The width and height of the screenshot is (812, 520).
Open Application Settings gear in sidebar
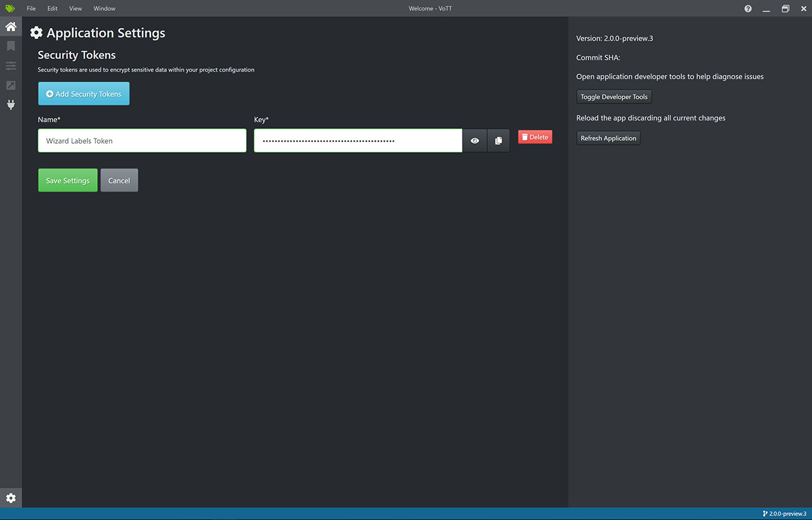[11, 498]
